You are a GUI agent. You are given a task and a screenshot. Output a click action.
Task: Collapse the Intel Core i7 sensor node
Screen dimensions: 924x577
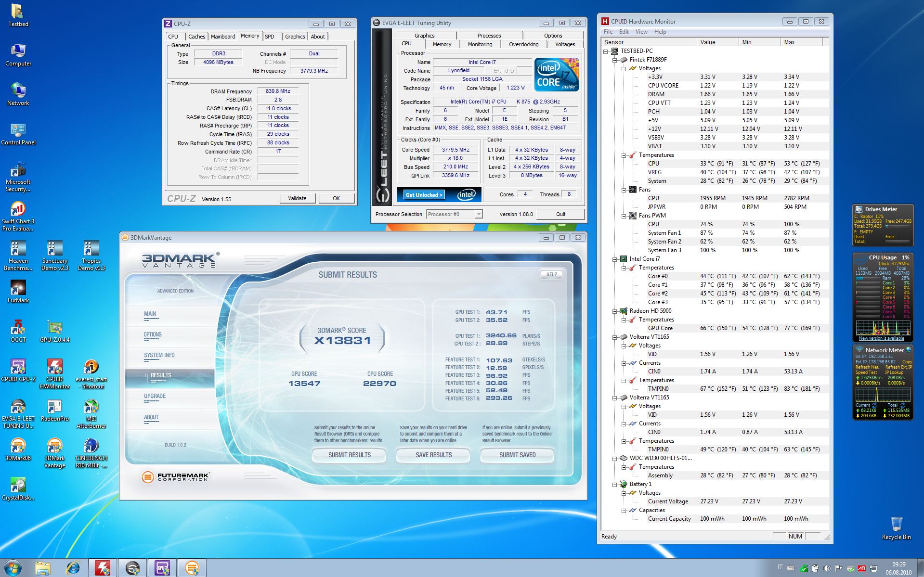click(615, 259)
